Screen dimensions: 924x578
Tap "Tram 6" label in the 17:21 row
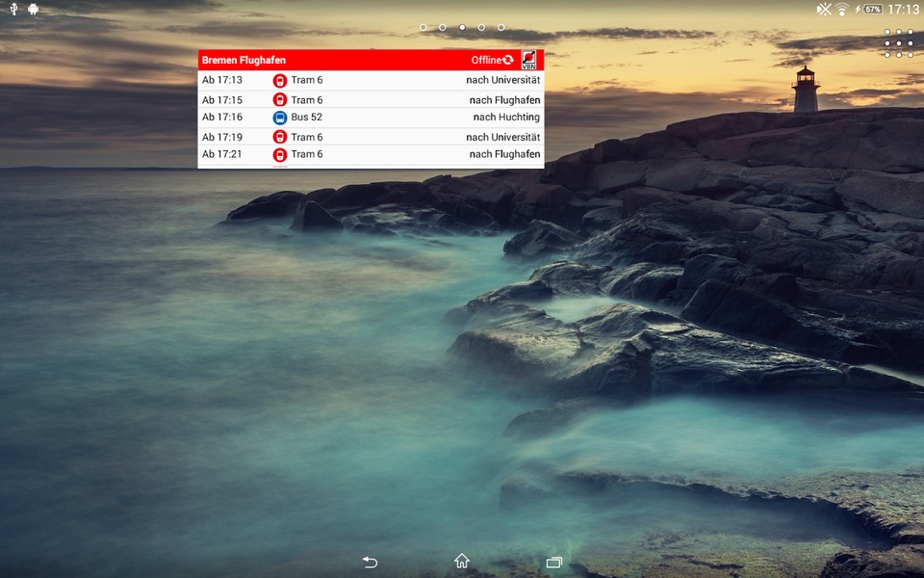tap(307, 154)
